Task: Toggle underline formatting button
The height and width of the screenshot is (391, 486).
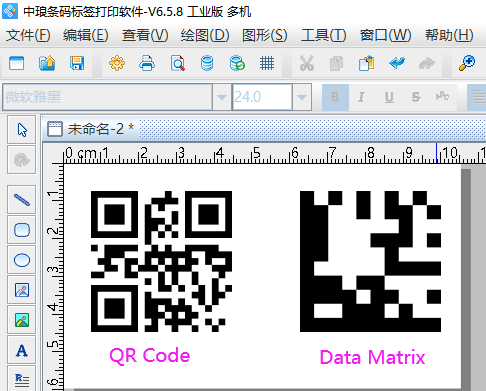Action: click(389, 97)
